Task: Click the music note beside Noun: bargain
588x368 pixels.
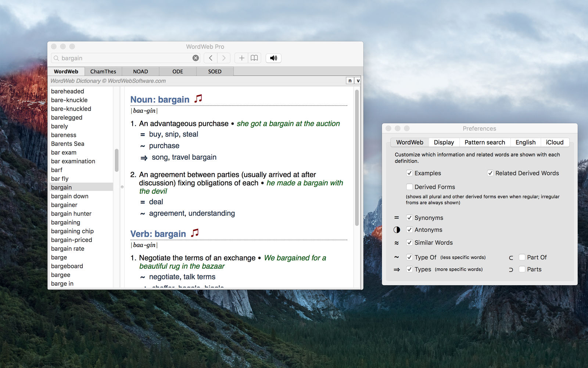Action: coord(198,99)
